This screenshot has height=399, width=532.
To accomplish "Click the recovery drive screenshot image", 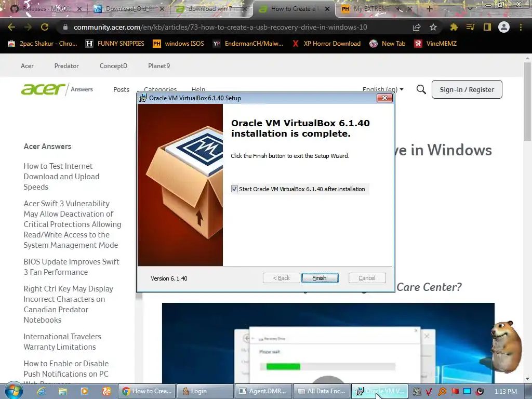I will [328, 343].
